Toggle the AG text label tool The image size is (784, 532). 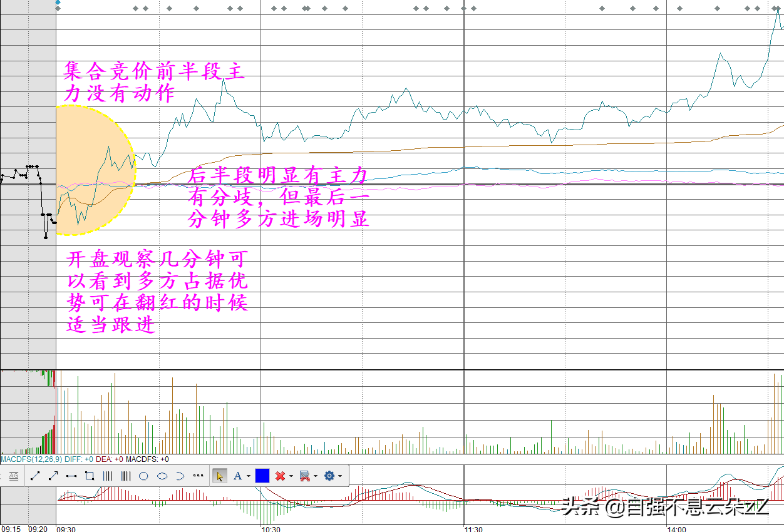click(13, 476)
